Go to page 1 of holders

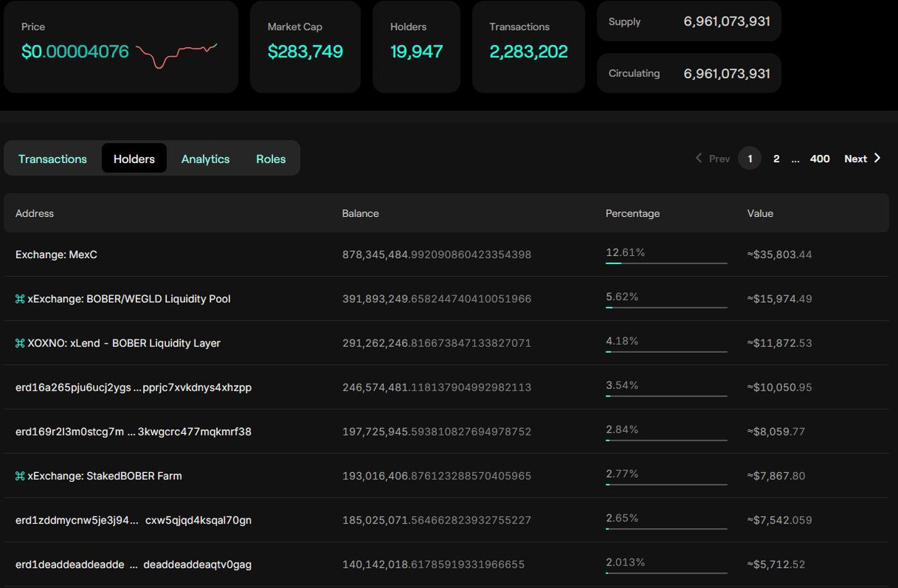tap(750, 159)
